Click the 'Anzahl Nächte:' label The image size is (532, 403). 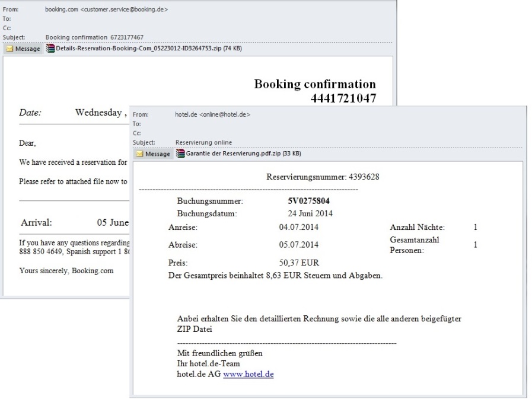(x=417, y=227)
